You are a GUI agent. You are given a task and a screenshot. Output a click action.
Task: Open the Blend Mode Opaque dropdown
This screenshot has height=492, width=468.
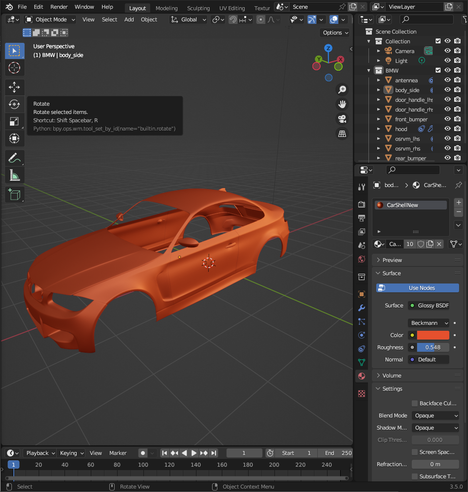435,416
